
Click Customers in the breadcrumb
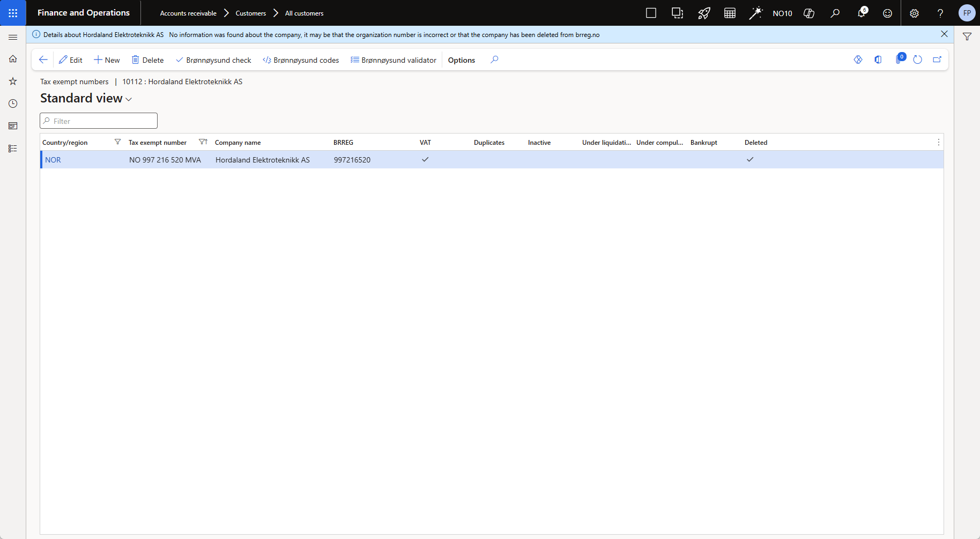(x=251, y=13)
